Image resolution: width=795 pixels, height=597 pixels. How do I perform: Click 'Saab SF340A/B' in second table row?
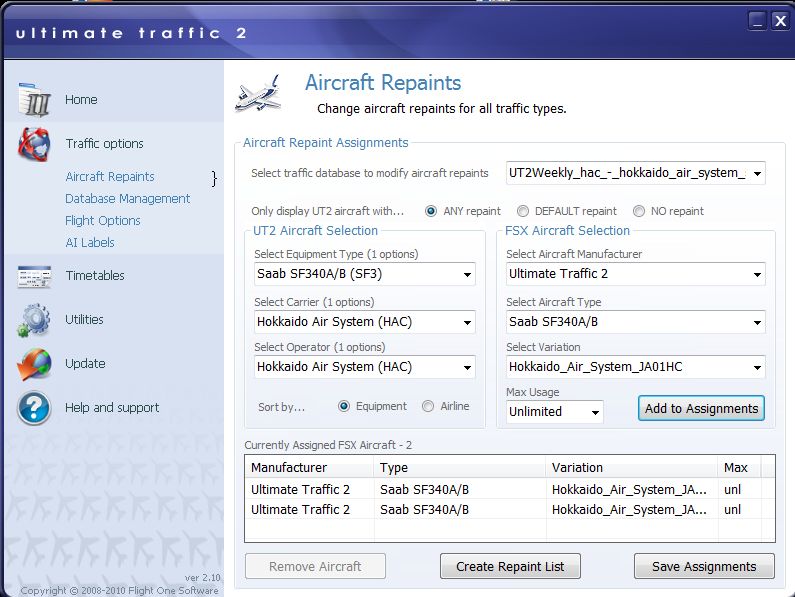tap(424, 509)
